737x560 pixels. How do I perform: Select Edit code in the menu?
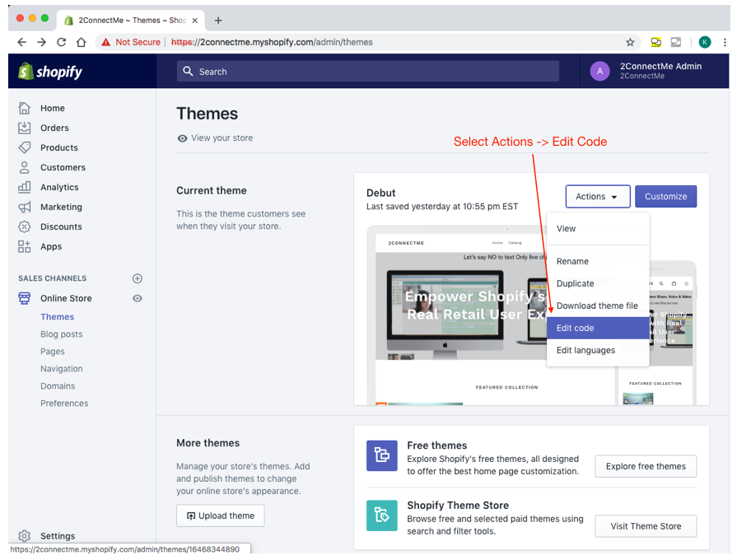tap(598, 328)
